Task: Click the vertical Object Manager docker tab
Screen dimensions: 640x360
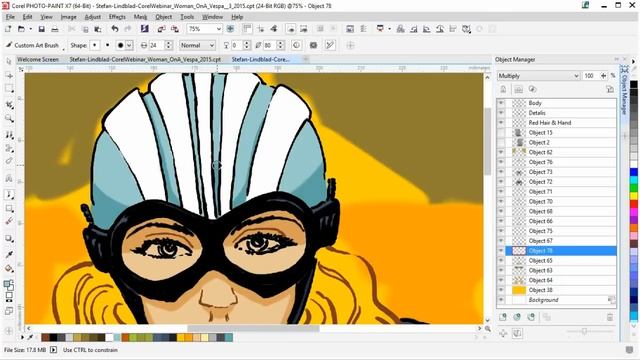Action: point(624,90)
